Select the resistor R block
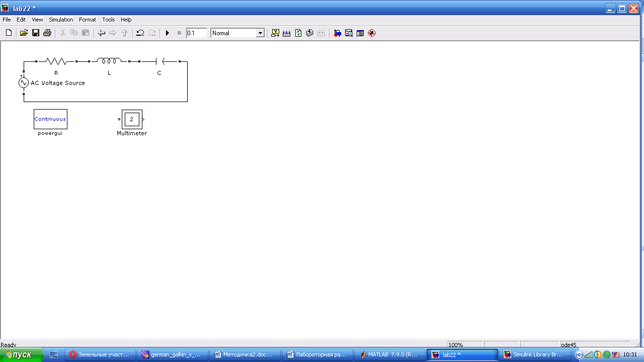Screen dimensions: 644x362 tap(56, 61)
